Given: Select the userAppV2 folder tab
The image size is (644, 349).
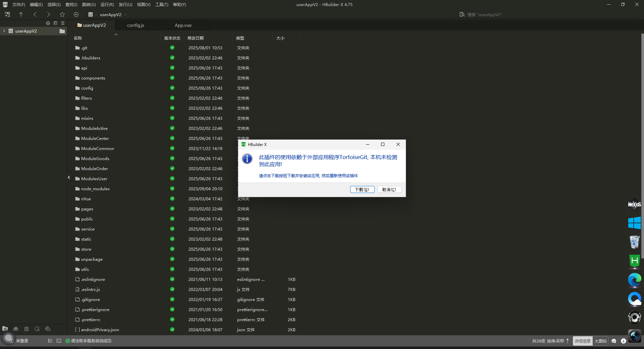Looking at the screenshot, I should tap(91, 25).
